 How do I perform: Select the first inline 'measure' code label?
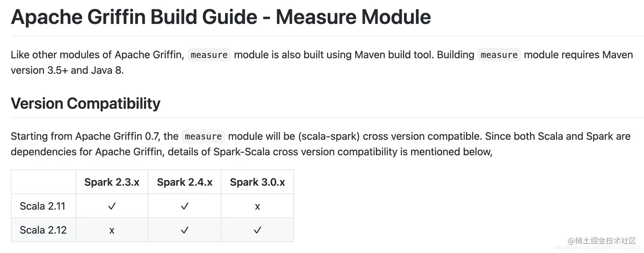pos(209,55)
